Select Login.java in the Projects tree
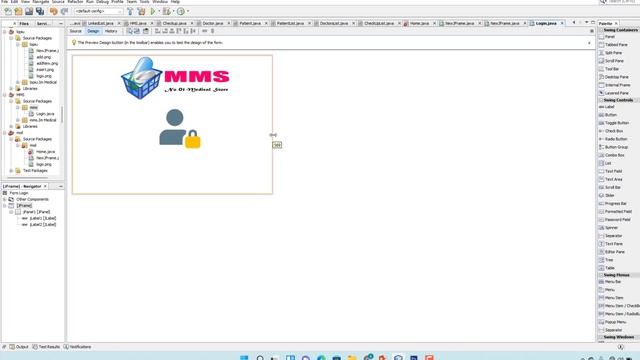Viewport: 640px width, 360px height. coord(45,114)
